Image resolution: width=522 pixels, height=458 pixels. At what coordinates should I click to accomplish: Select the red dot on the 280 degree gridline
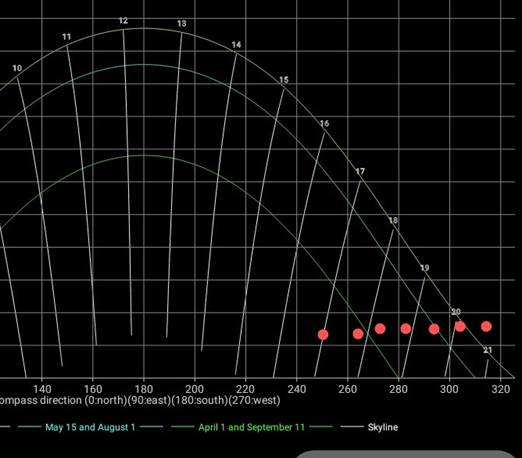tap(406, 329)
